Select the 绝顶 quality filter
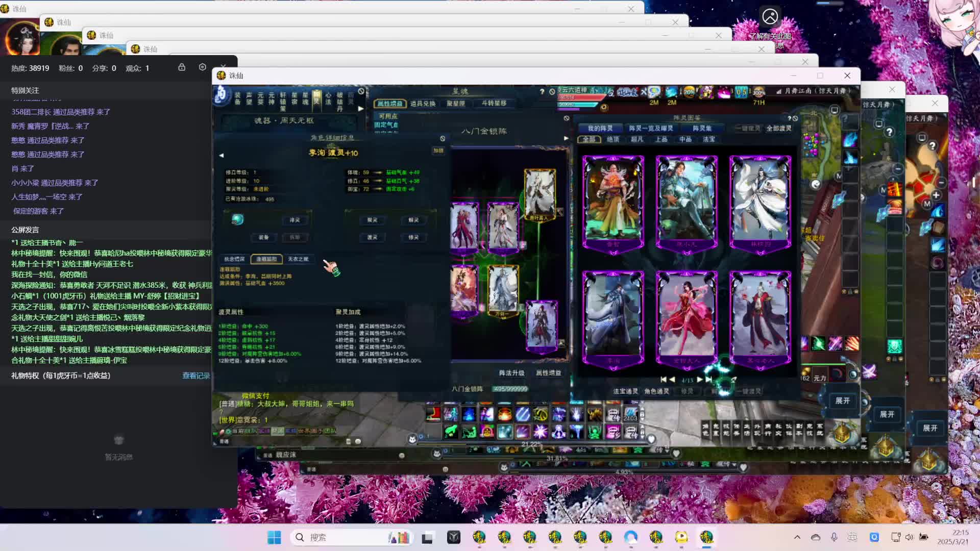The height and width of the screenshot is (551, 980). pos(613,139)
